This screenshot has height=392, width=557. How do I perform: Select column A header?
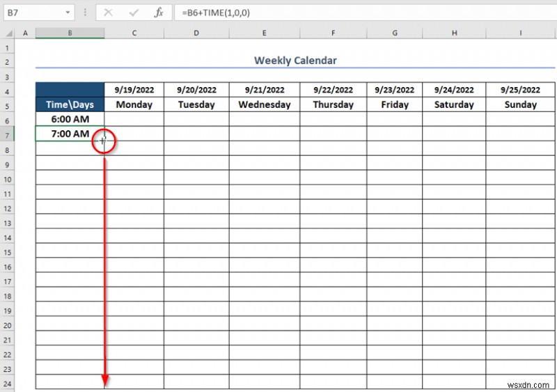click(x=25, y=33)
